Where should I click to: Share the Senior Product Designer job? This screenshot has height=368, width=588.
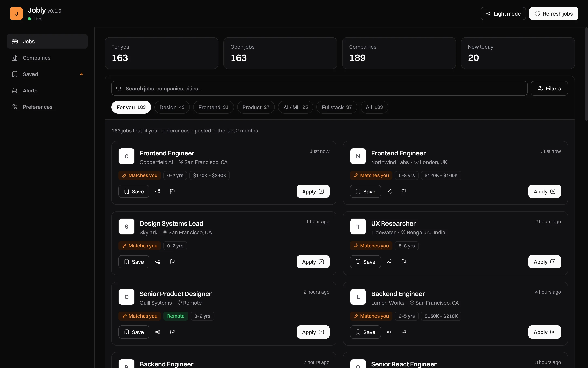[x=158, y=332]
